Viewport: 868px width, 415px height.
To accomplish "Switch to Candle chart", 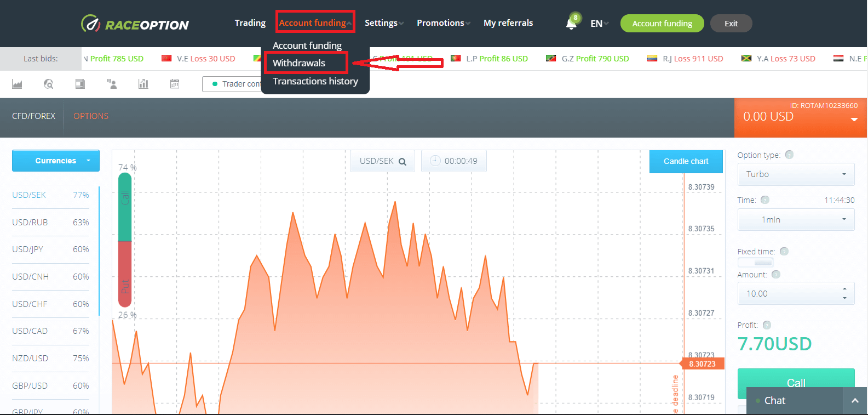I will click(686, 161).
